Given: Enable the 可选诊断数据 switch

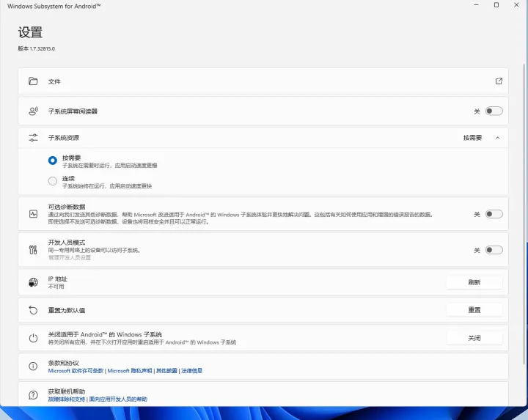Looking at the screenshot, I should (494, 214).
